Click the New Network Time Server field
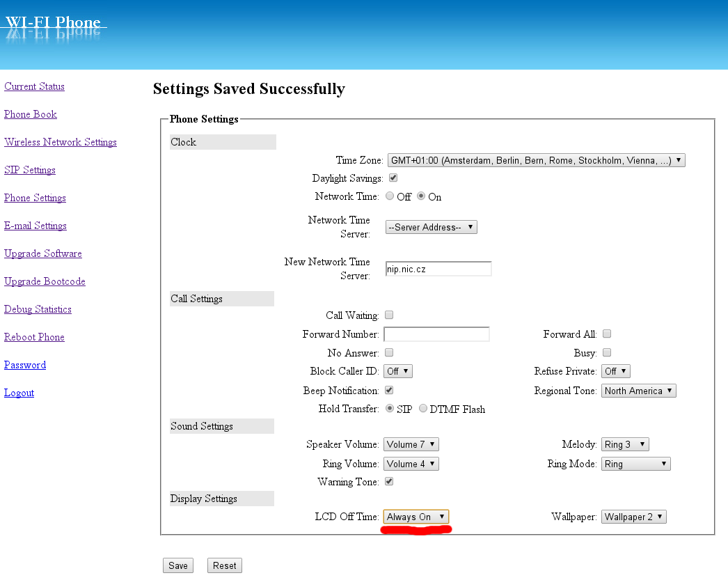728x587 pixels. click(438, 269)
